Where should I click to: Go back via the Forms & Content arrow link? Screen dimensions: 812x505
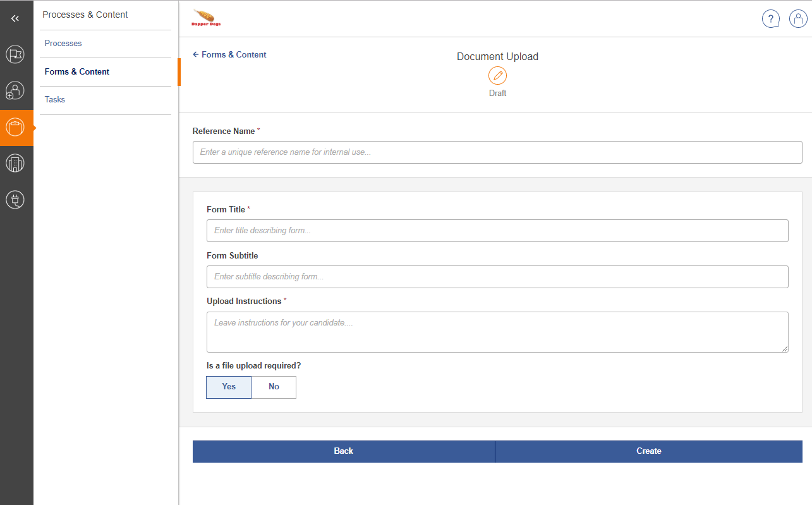229,54
